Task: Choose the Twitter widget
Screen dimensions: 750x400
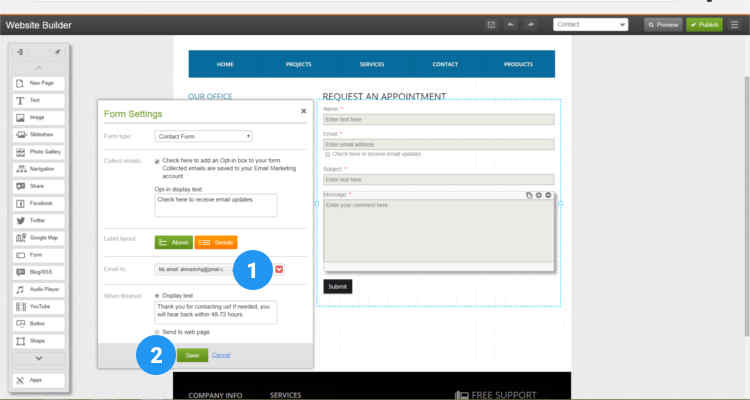Action: [x=39, y=221]
